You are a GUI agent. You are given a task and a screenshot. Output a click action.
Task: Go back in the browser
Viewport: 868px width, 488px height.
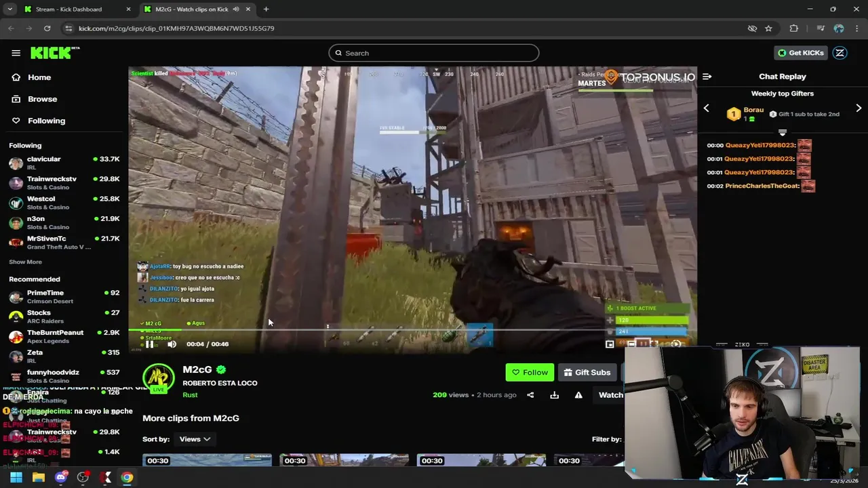(11, 28)
